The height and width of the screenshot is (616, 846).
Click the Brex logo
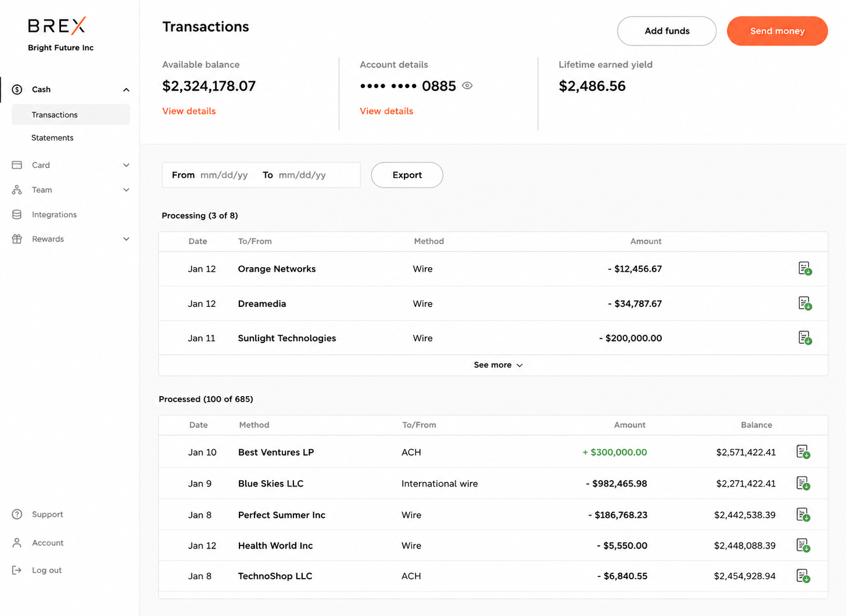[57, 26]
